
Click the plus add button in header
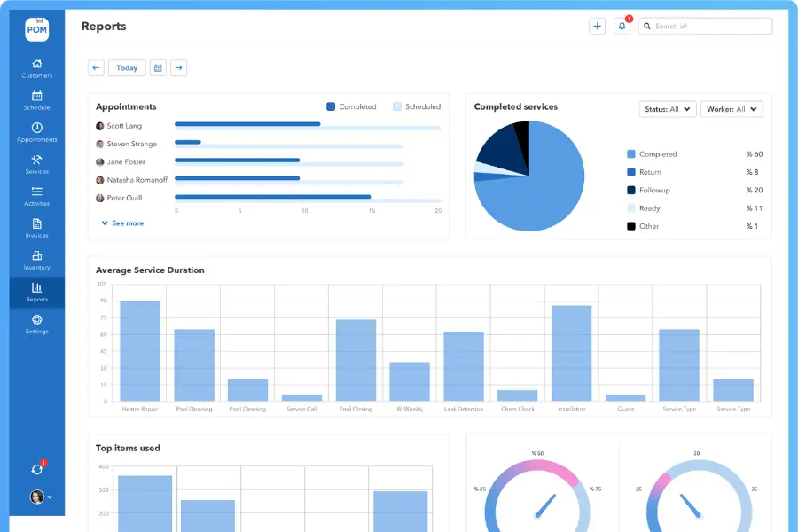(x=597, y=26)
